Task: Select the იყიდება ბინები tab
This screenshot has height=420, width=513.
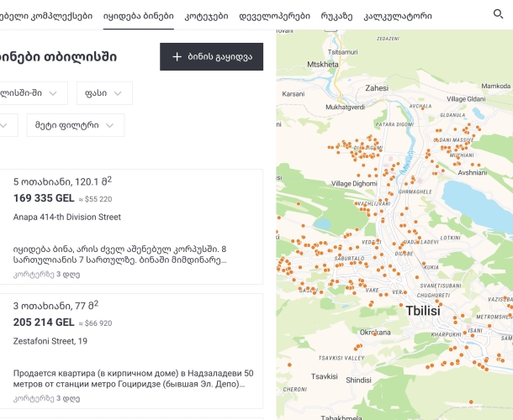Action: [139, 16]
